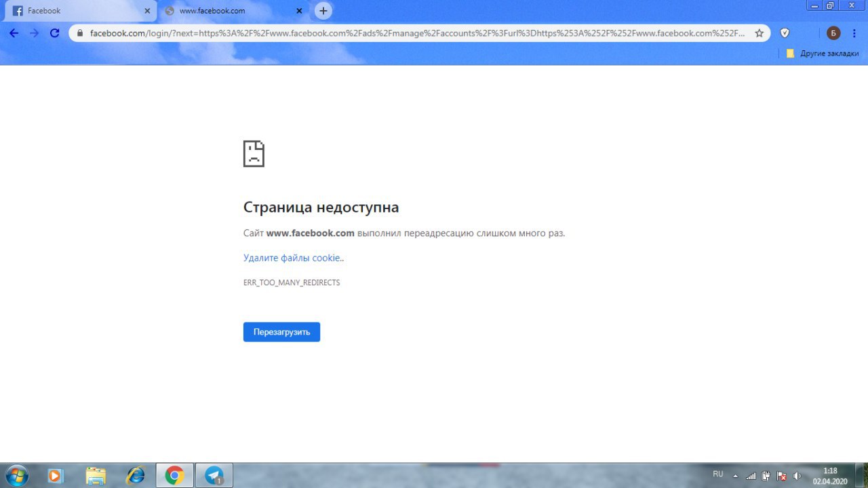Viewport: 868px width, 488px height.
Task: Open the Другие закладки bookmarks folder
Action: (x=823, y=54)
